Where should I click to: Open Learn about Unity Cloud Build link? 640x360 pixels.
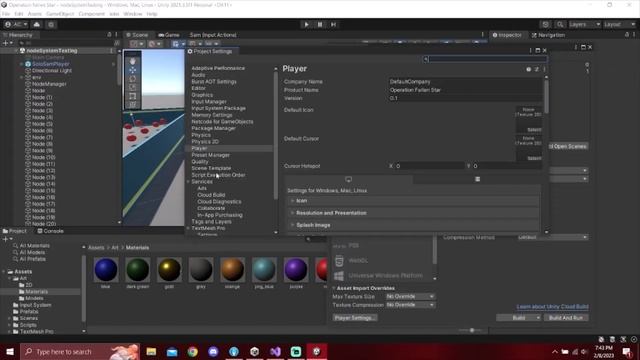552,307
